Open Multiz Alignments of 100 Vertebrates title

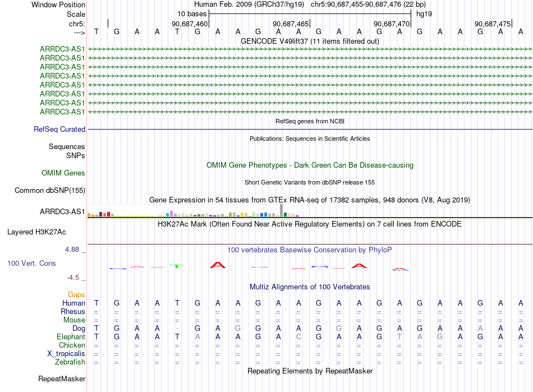[x=310, y=287]
